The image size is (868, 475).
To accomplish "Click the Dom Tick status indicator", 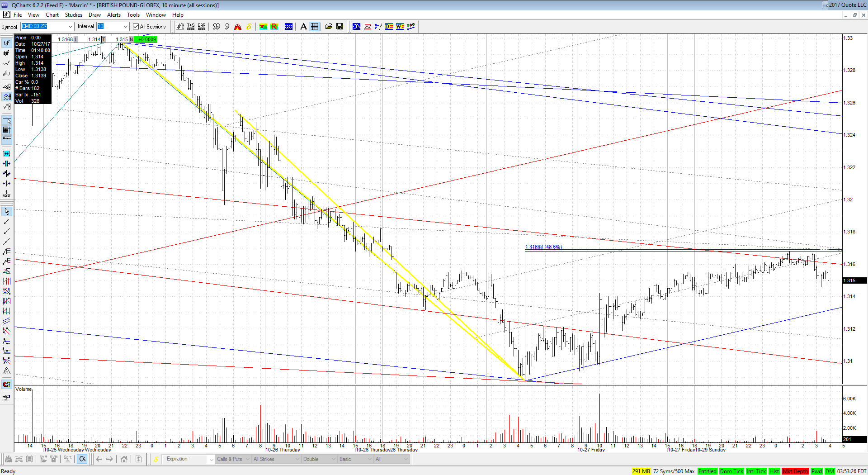I will click(x=731, y=471).
